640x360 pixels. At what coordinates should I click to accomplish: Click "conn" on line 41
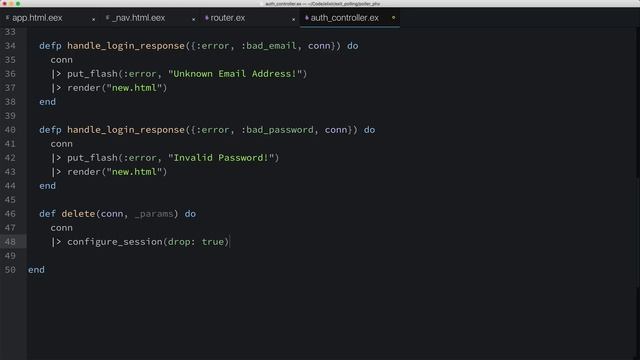tap(62, 144)
